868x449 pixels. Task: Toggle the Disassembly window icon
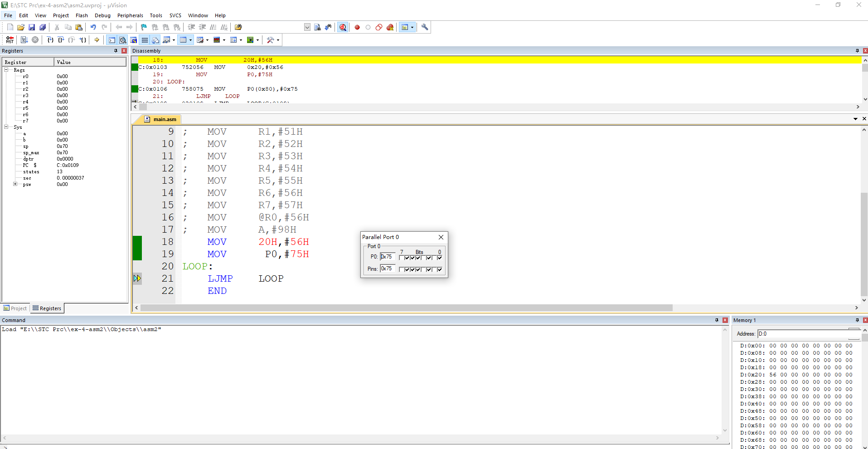122,40
